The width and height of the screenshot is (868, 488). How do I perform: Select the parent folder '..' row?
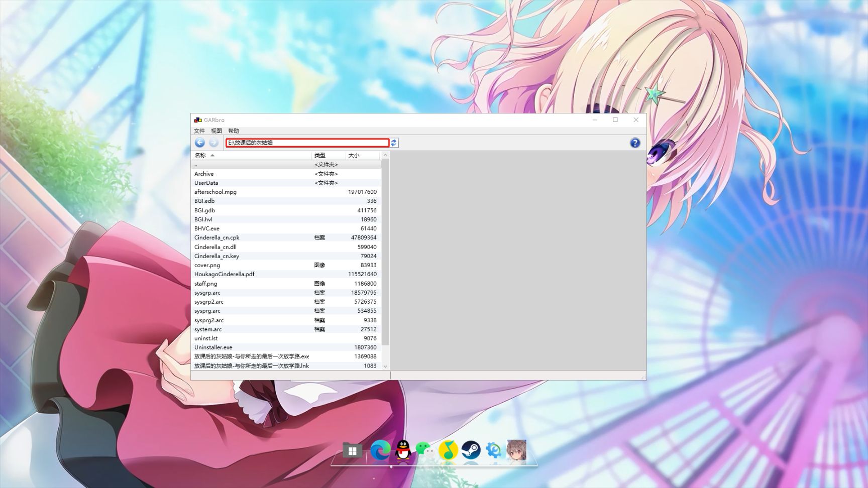point(286,165)
